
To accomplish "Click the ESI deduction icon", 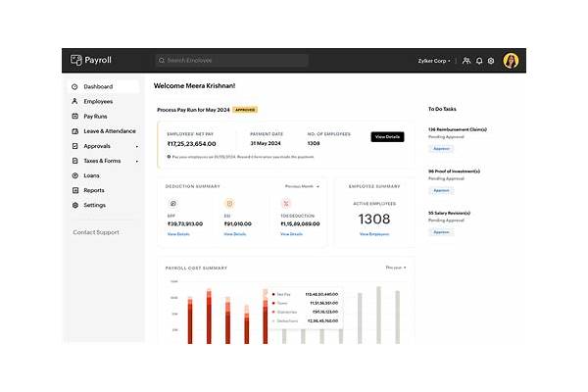I will (x=229, y=204).
